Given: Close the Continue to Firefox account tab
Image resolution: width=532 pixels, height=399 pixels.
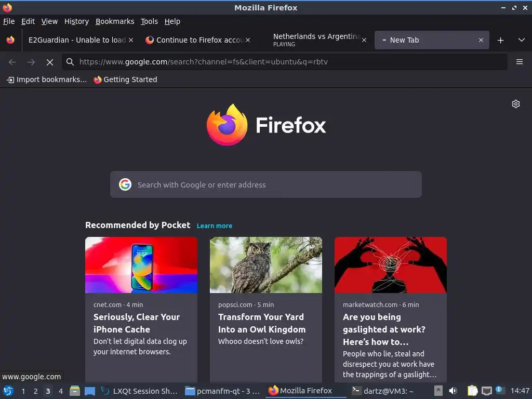Looking at the screenshot, I should point(248,40).
